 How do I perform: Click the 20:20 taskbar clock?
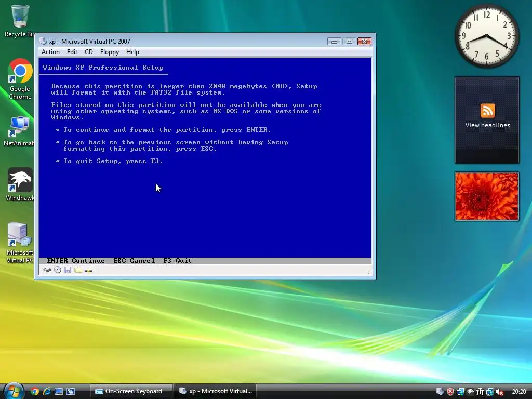(519, 392)
